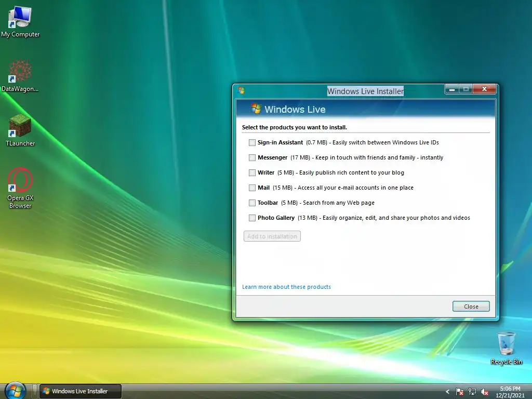Click the Windows Live Installer title text

[365, 91]
